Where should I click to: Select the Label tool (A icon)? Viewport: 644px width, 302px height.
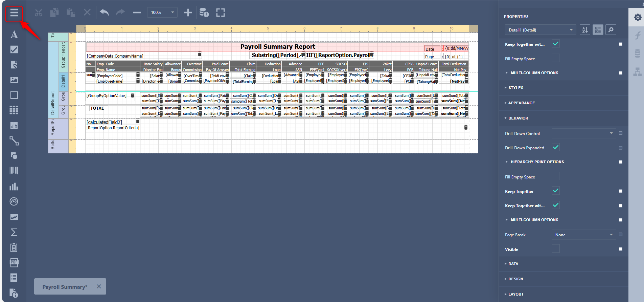(14, 34)
